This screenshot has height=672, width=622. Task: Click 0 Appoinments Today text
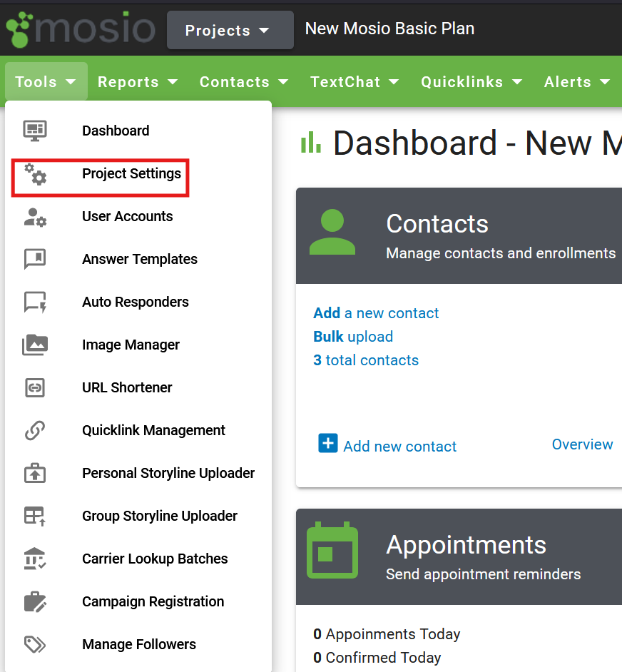(x=387, y=634)
